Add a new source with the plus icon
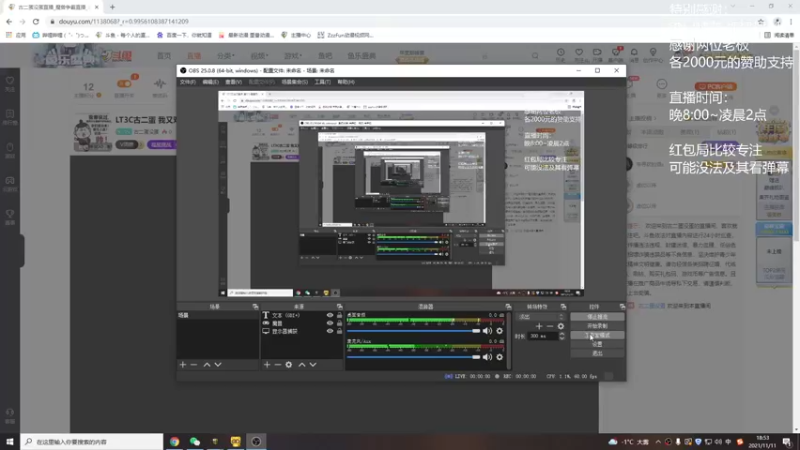 [267, 365]
